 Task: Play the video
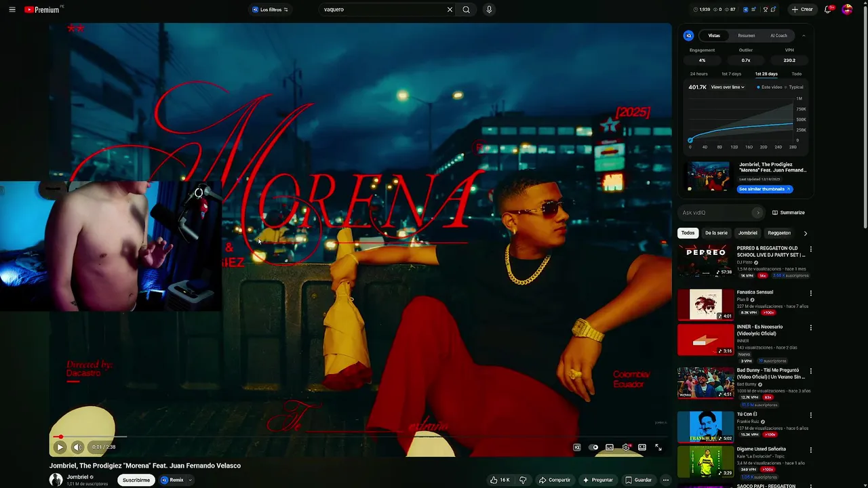[x=60, y=447]
